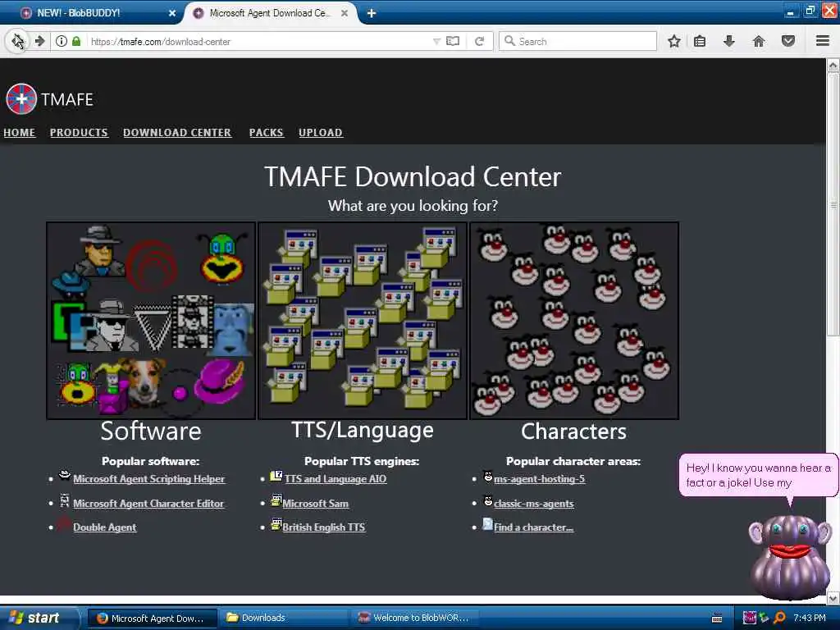840x630 pixels.
Task: Select the Microsoft Agent Download Center tab
Action: 269,13
